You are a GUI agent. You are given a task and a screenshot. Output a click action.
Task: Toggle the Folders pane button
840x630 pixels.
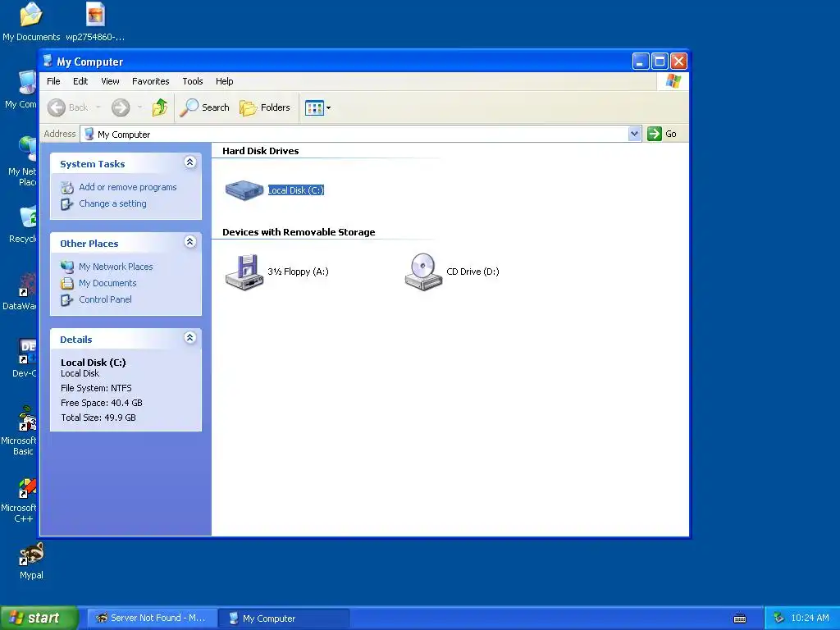[265, 107]
